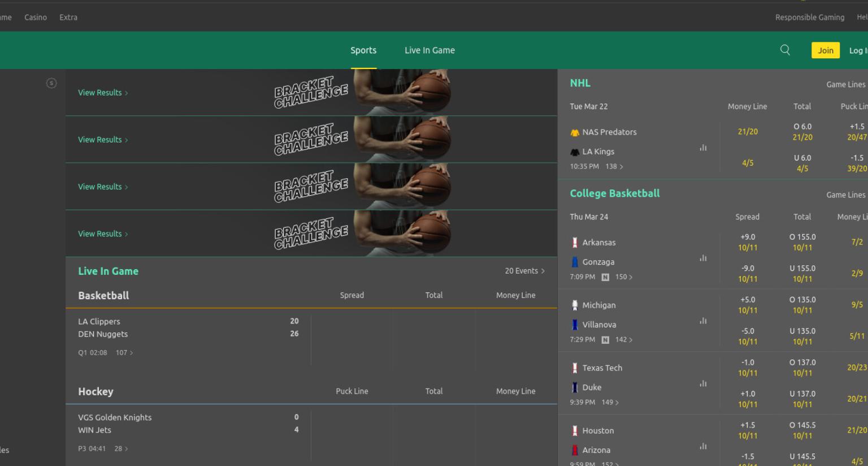Bet Houston +1.5 spread
868x466 pixels.
(x=748, y=430)
